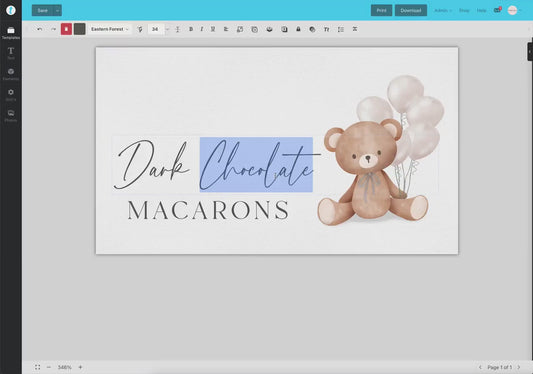Click the list formatting icon

[x=341, y=29]
